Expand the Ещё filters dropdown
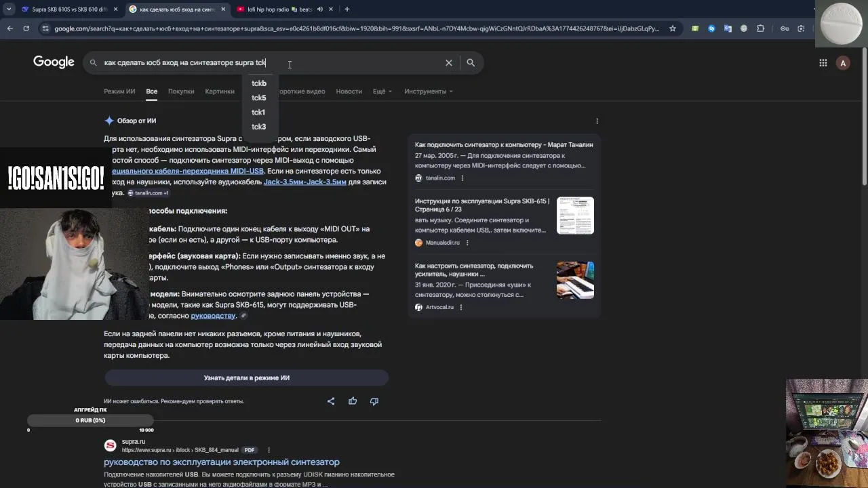Viewport: 868px width, 488px height. (382, 91)
